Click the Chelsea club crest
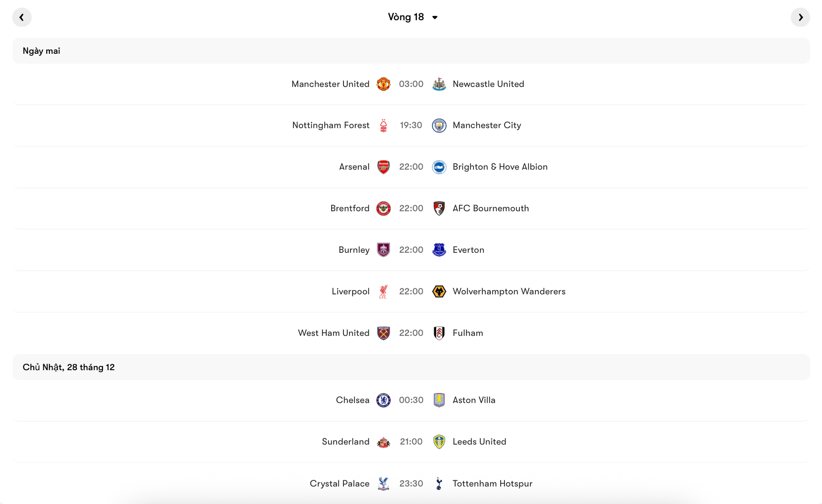Viewport: 822px width, 504px height. (383, 400)
